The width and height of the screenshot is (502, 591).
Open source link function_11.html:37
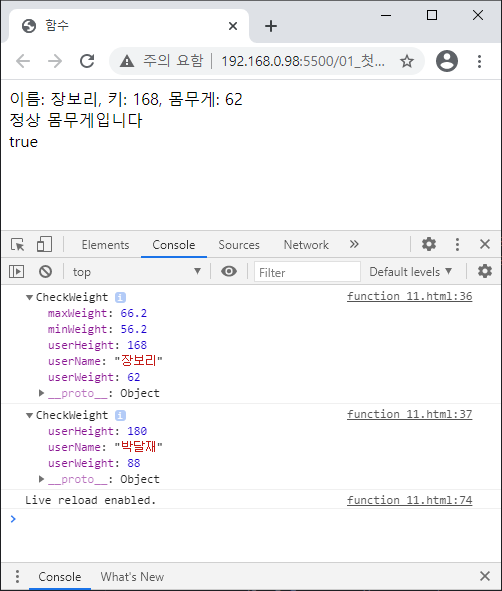point(410,414)
